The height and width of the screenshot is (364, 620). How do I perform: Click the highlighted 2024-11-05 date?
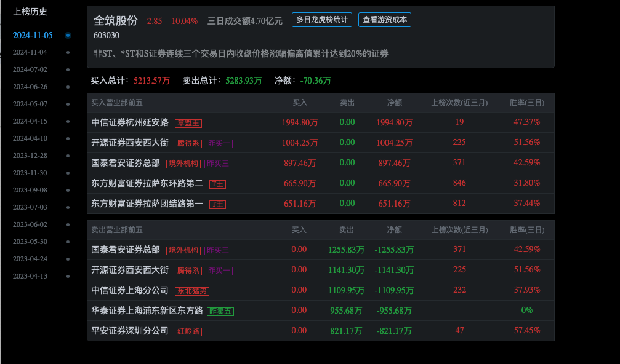pyautogui.click(x=33, y=35)
